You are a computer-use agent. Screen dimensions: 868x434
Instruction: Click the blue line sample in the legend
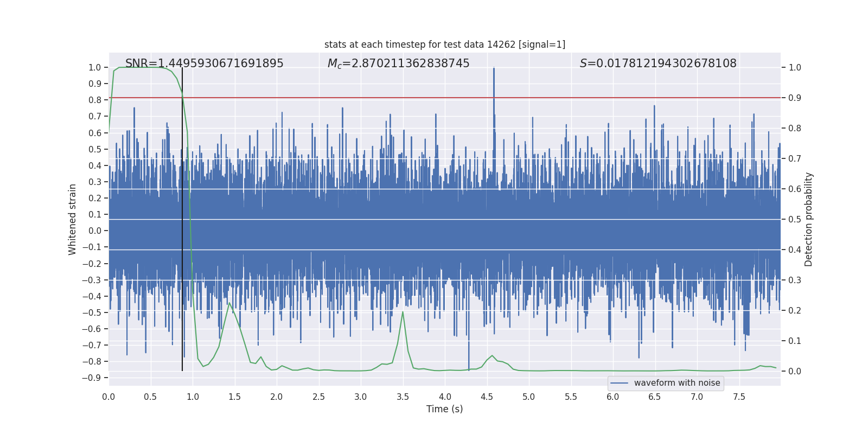(620, 383)
